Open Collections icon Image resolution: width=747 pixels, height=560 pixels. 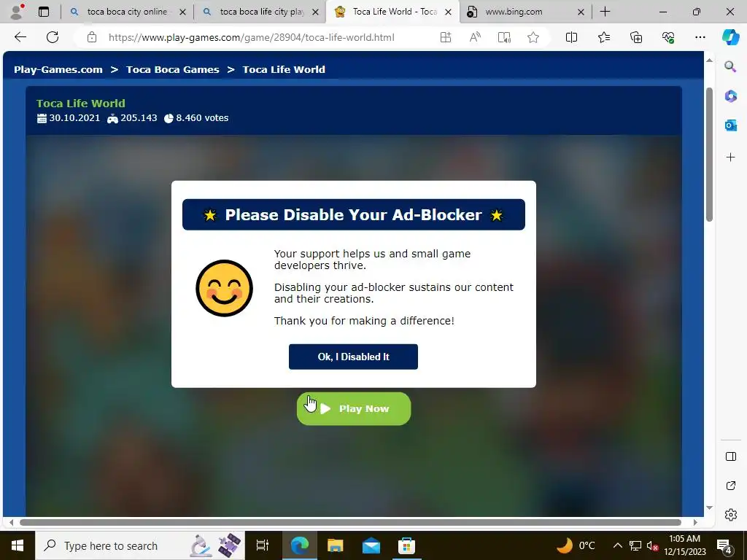[636, 37]
